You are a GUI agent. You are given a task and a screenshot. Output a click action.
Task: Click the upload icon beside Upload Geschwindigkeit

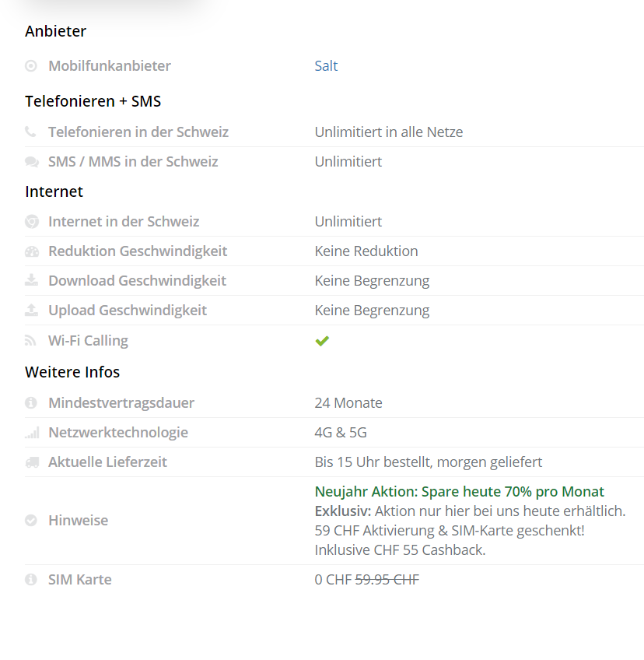point(31,311)
